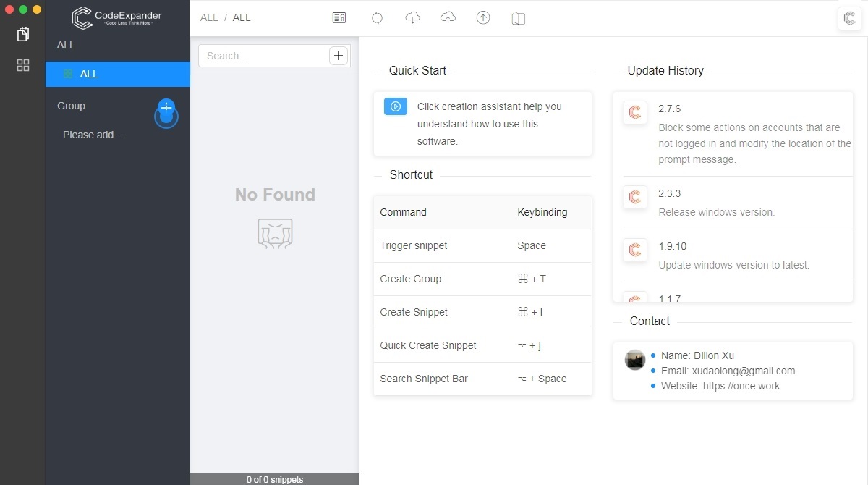Click the circled up-arrow icon
The image size is (868, 485).
tap(483, 18)
